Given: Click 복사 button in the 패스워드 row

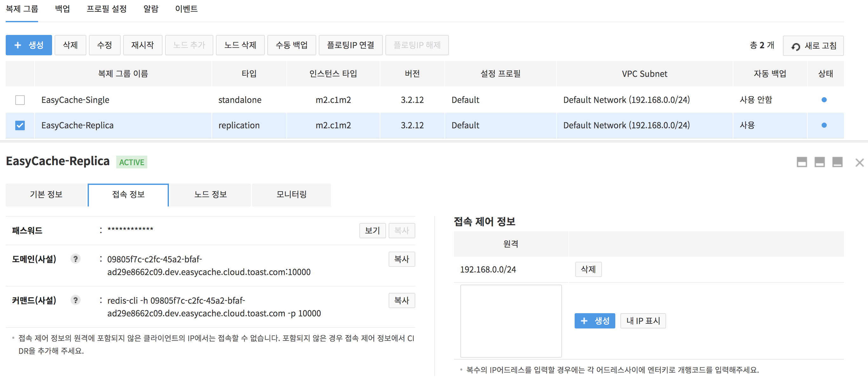Looking at the screenshot, I should tap(402, 231).
